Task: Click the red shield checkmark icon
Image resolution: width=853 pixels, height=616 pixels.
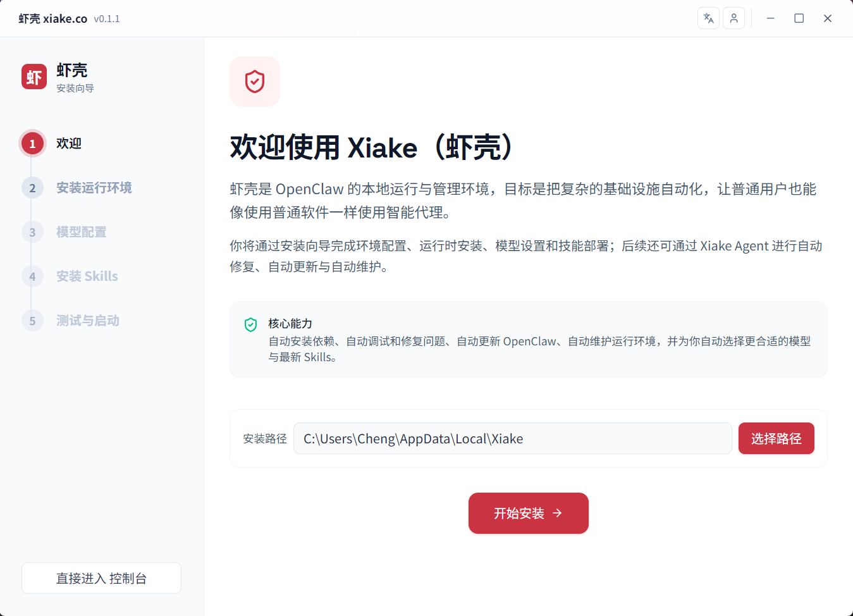Action: [x=255, y=82]
